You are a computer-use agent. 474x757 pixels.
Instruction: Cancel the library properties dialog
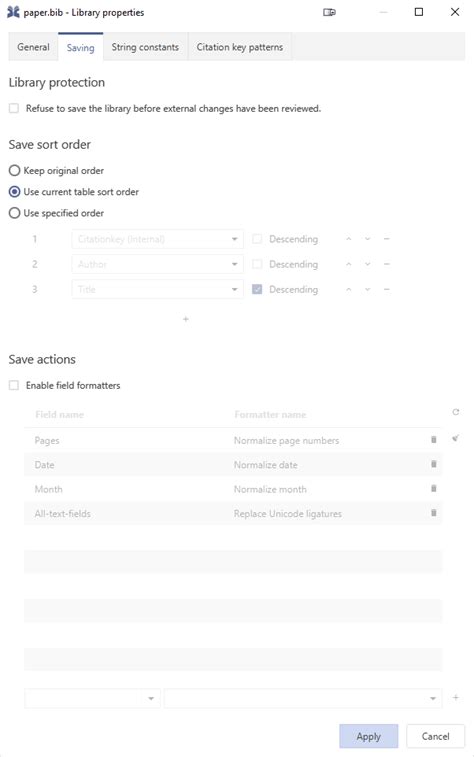(x=435, y=736)
